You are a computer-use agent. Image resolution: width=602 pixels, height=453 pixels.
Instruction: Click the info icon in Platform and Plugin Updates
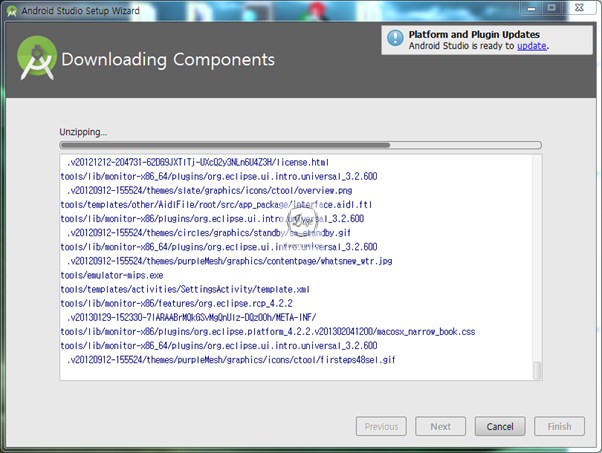[x=395, y=38]
